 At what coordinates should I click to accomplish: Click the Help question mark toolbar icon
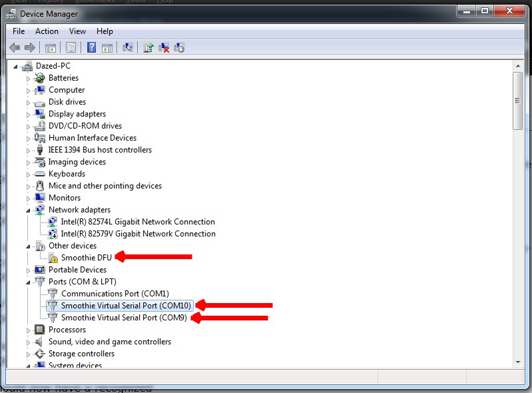pyautogui.click(x=91, y=47)
